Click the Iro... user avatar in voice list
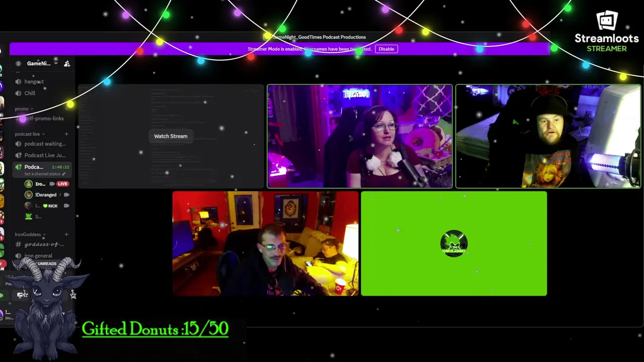The image size is (644, 362). tap(29, 184)
